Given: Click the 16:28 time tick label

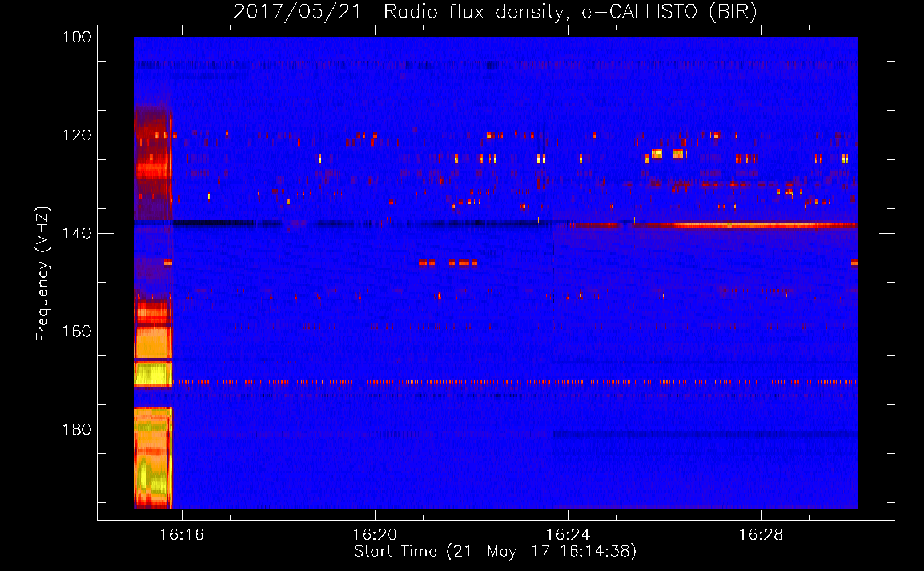Looking at the screenshot, I should 761,535.
